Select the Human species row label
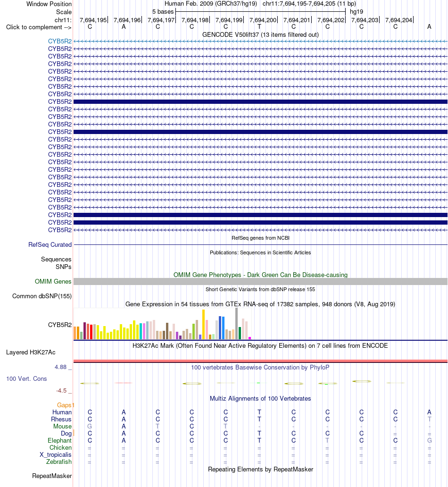 click(62, 412)
